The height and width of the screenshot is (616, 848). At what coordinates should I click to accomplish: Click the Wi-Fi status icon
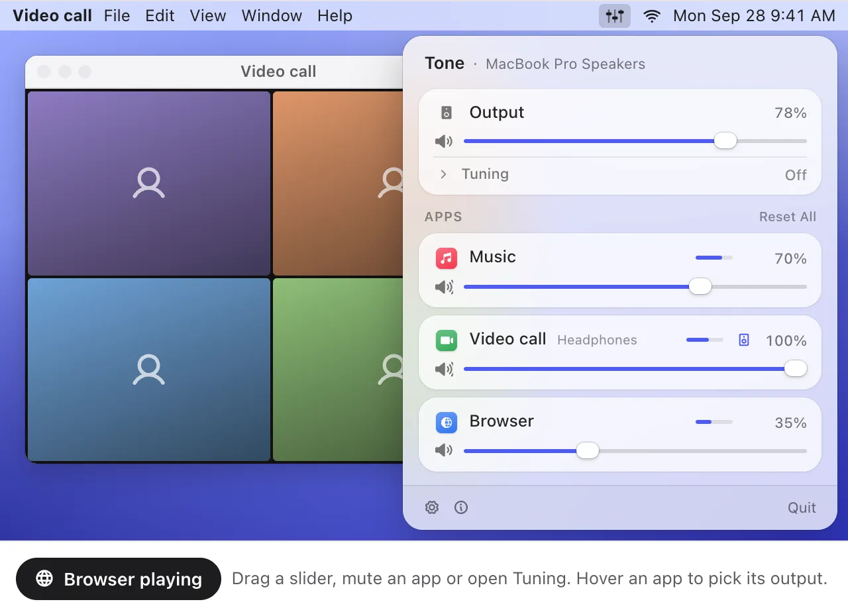click(653, 16)
